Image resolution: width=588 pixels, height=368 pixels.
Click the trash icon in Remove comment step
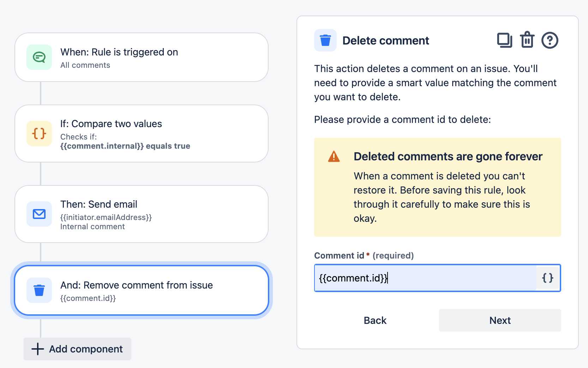(39, 290)
